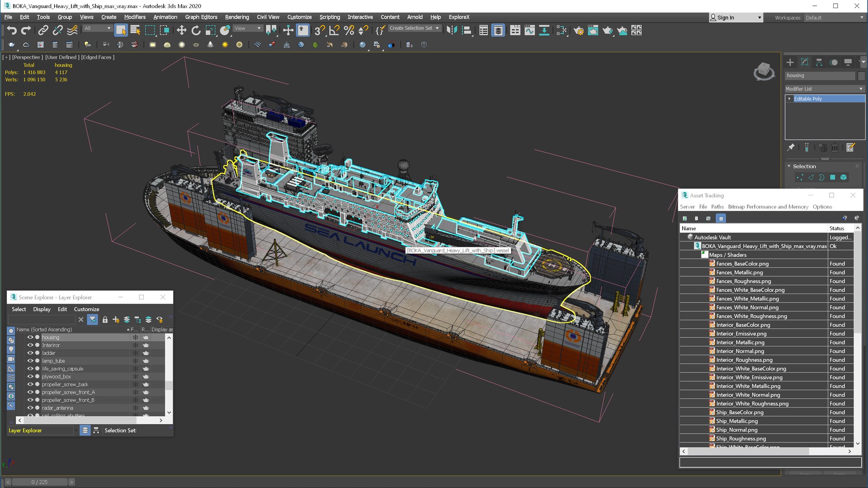Viewport: 868px width, 488px height.
Task: Select the Select and Link tool
Action: [x=43, y=30]
